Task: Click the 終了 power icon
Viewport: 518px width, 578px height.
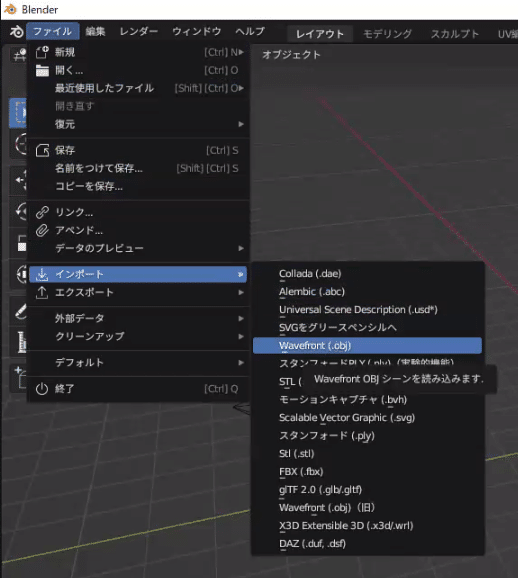Action: [x=42, y=389]
